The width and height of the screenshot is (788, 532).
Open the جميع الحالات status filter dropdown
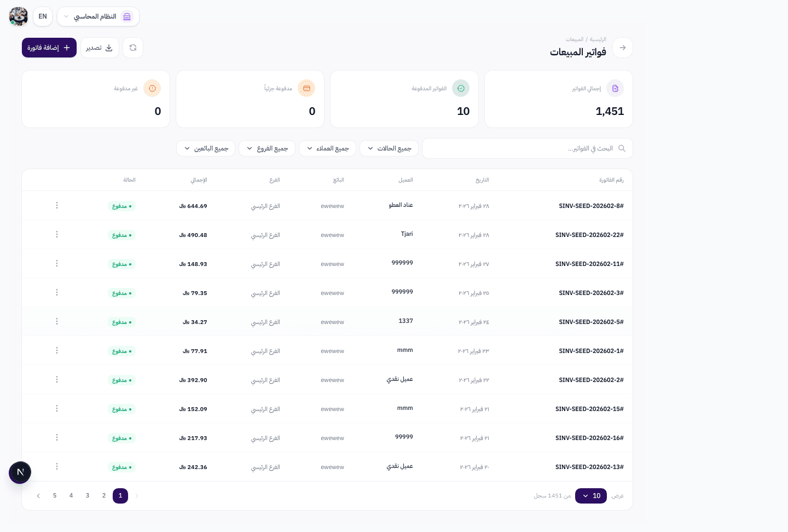point(389,148)
